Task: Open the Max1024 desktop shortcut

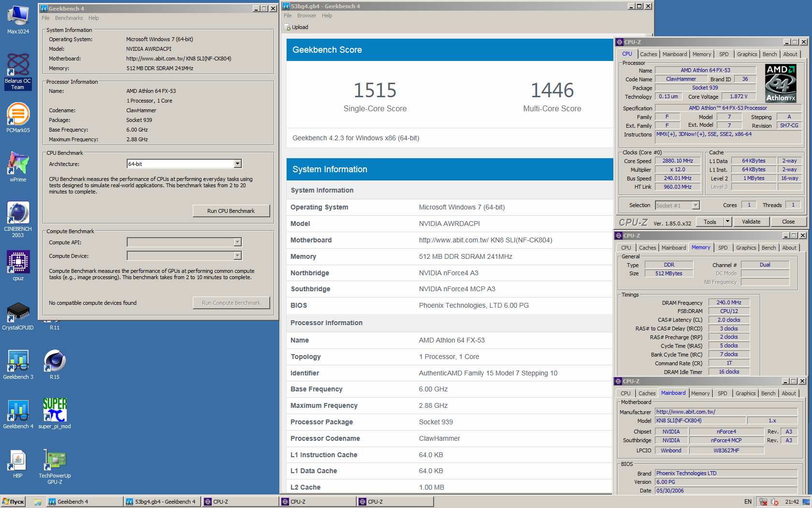Action: click(x=18, y=19)
